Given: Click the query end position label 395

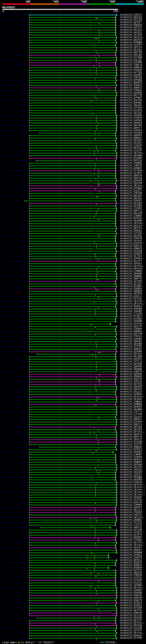Looking at the screenshot, I should coord(115,11).
